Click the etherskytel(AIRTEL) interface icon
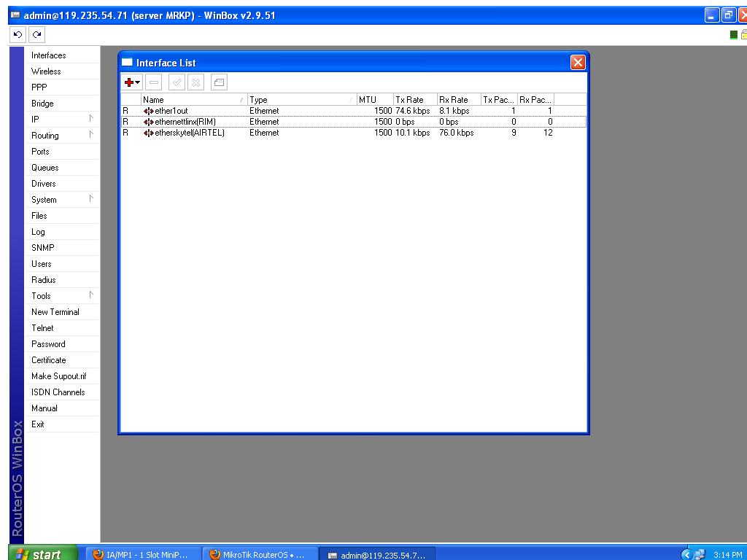Screen dimensions: 747x560 [149, 133]
